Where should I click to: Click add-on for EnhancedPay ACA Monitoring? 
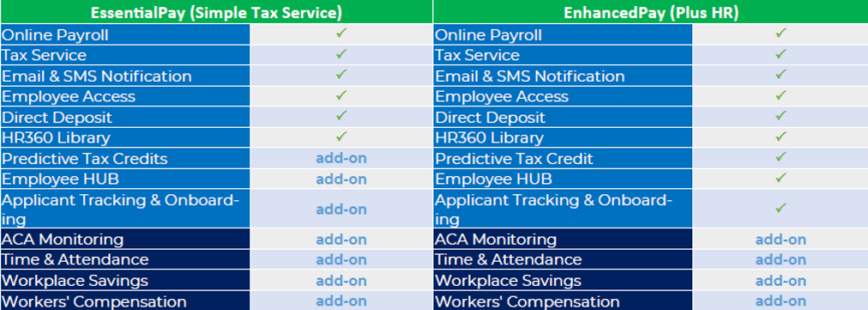tap(781, 240)
